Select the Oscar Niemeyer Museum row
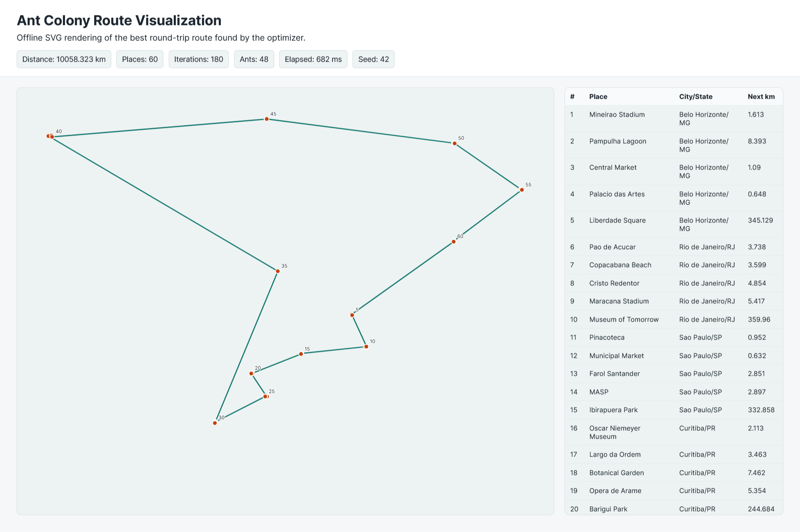 (674, 432)
